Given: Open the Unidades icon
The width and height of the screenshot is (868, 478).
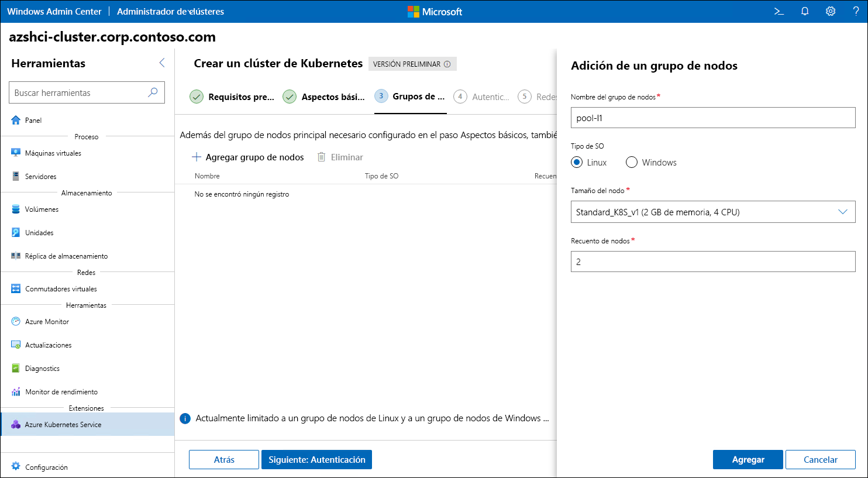Looking at the screenshot, I should (16, 232).
